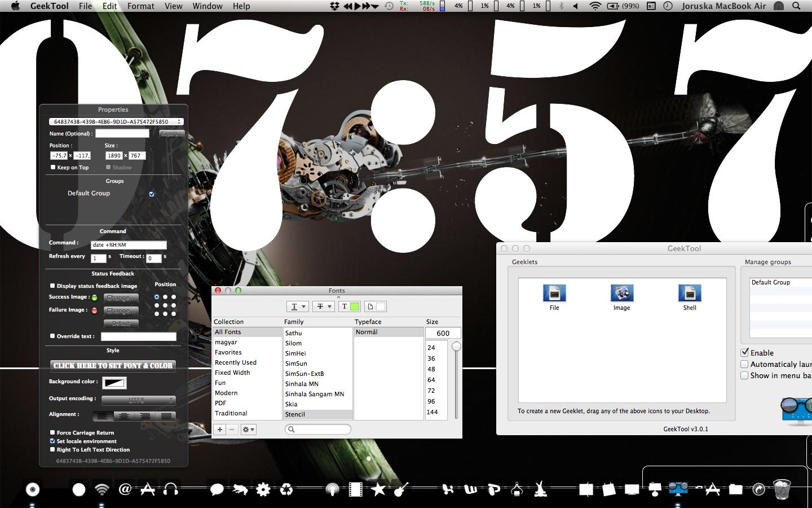Click Change button for Failure Image

[x=121, y=310]
